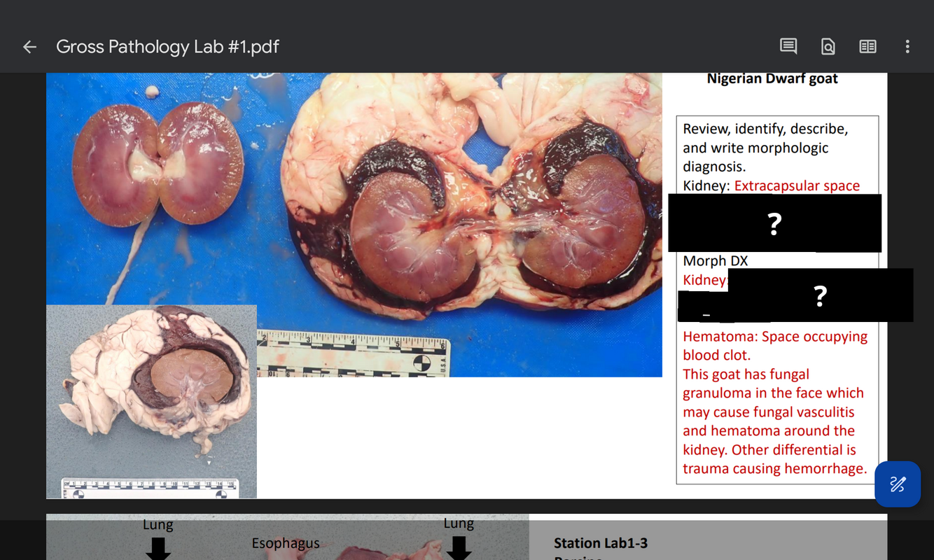934x560 pixels.
Task: Click the kidney cross-section main photo
Action: click(x=354, y=224)
